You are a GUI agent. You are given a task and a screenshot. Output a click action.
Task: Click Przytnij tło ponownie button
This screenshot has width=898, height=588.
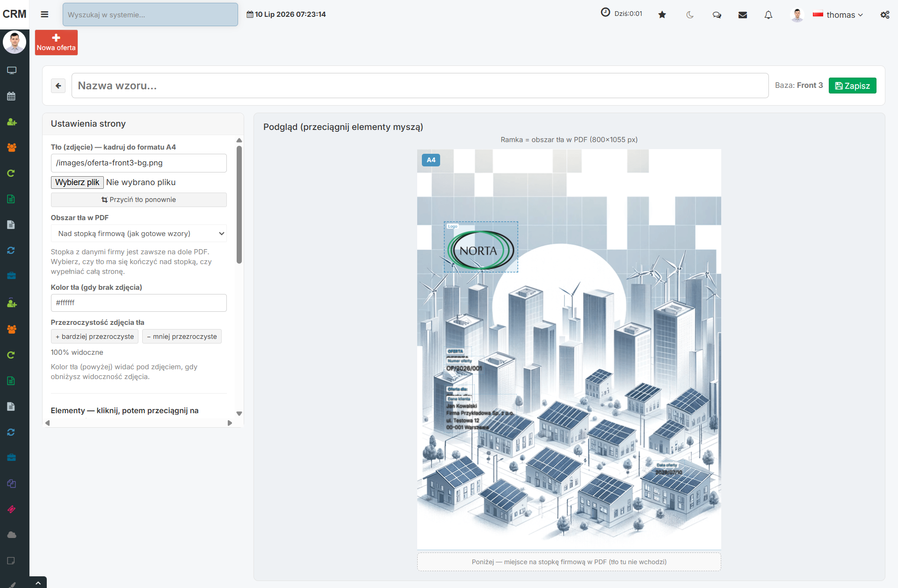tap(138, 200)
